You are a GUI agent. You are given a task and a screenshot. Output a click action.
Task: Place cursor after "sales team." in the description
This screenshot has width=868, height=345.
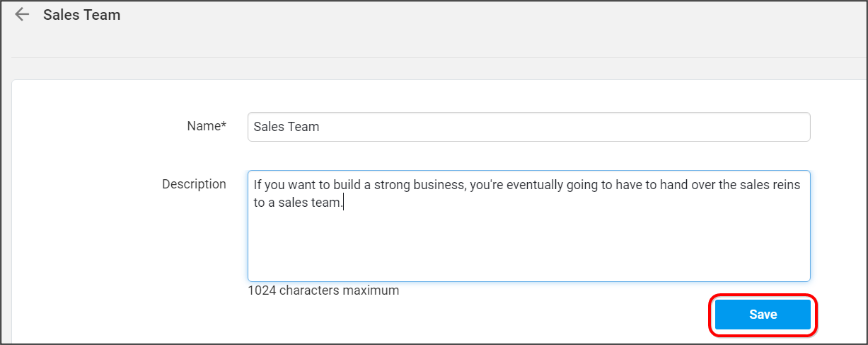pos(344,203)
